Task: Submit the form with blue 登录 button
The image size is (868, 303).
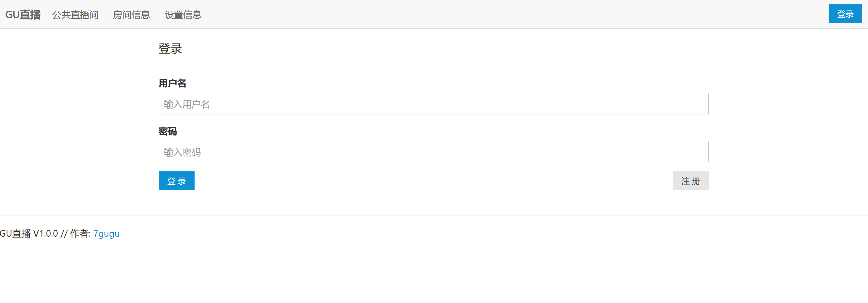Action: [177, 181]
